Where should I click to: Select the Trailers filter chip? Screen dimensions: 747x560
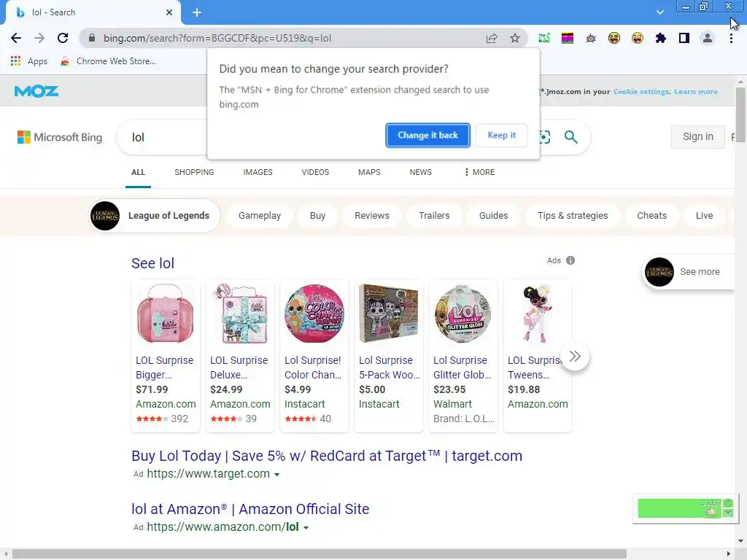point(434,216)
